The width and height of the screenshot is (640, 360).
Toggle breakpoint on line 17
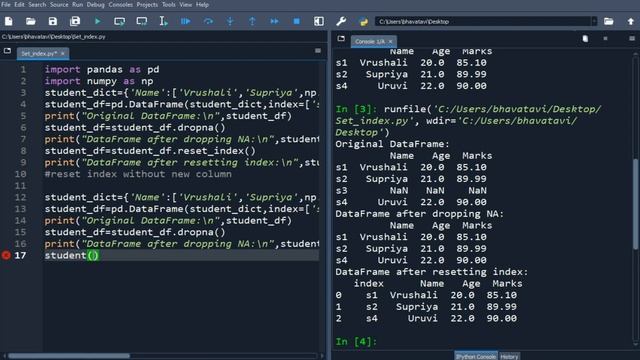6,256
